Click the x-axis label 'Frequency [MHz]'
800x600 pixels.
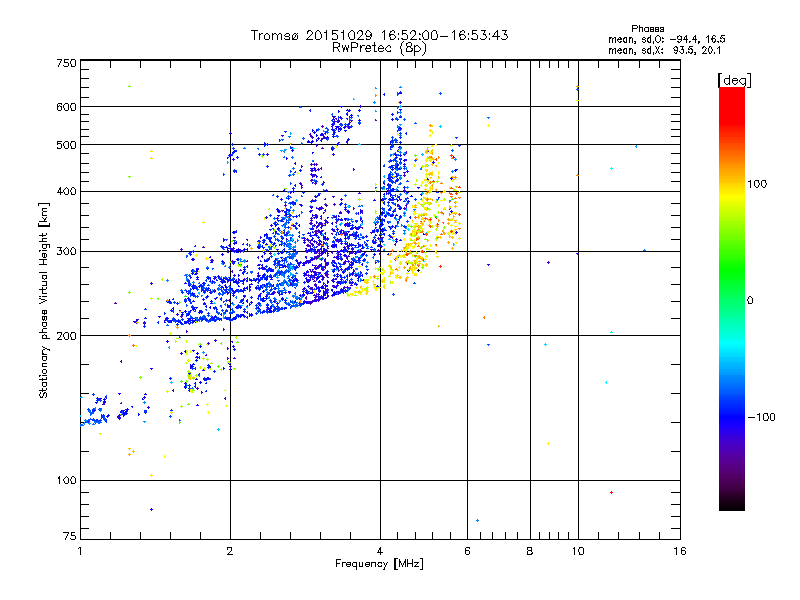(x=379, y=564)
